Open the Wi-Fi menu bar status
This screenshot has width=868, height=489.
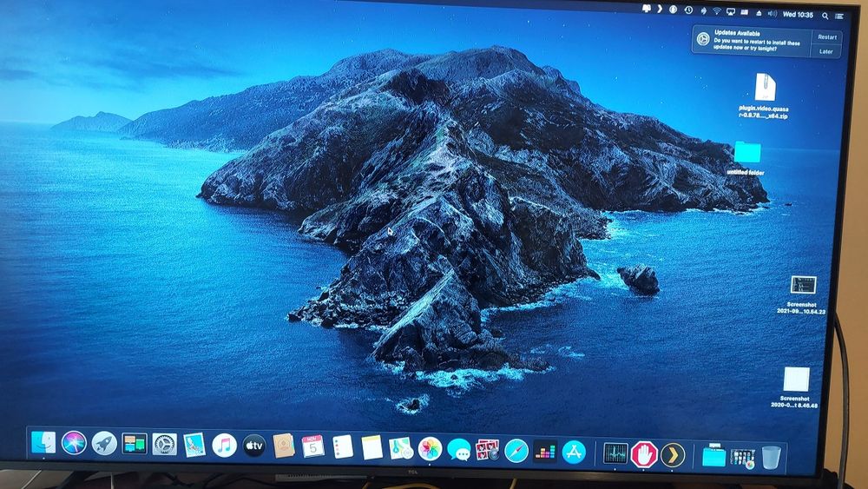716,11
